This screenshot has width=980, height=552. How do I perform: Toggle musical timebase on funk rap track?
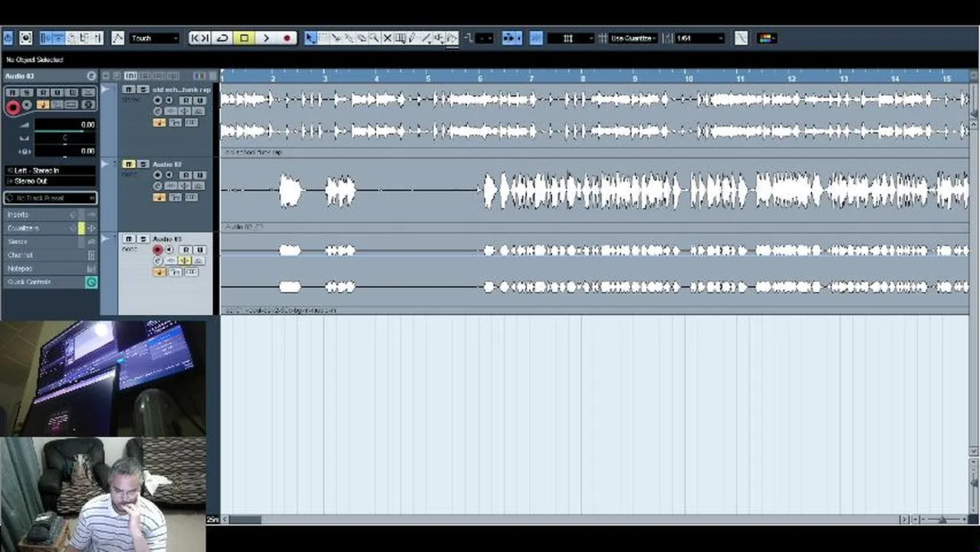tap(159, 123)
